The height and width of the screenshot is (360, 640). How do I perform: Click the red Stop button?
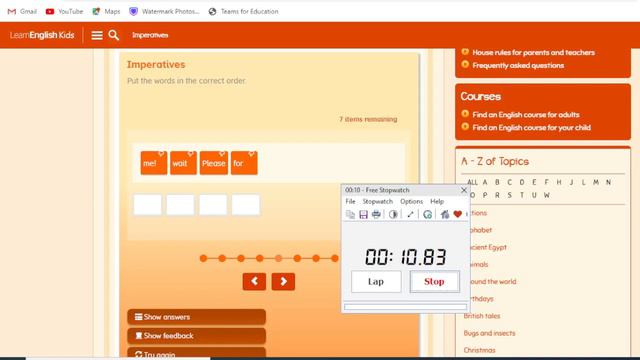[x=434, y=282]
